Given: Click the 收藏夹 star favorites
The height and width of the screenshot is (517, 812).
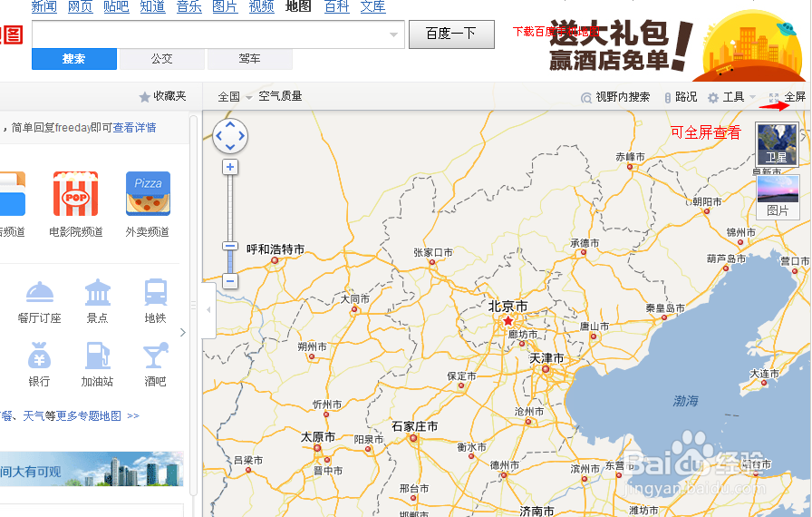Looking at the screenshot, I should [162, 96].
